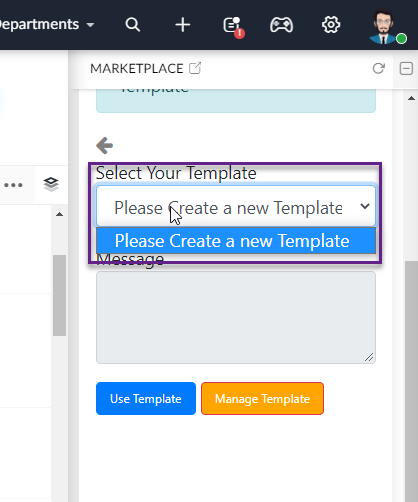Screen dimensions: 418x502
Task: Click the Manage Template button
Action: click(x=262, y=399)
